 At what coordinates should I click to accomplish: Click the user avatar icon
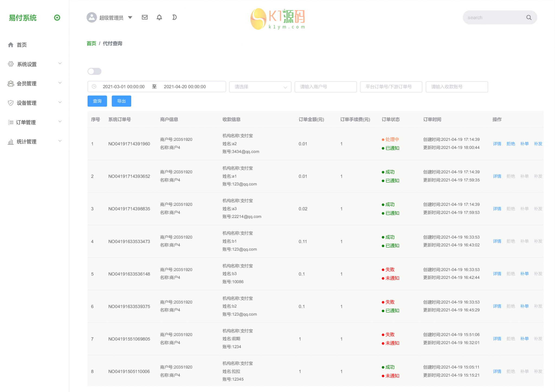[92, 17]
